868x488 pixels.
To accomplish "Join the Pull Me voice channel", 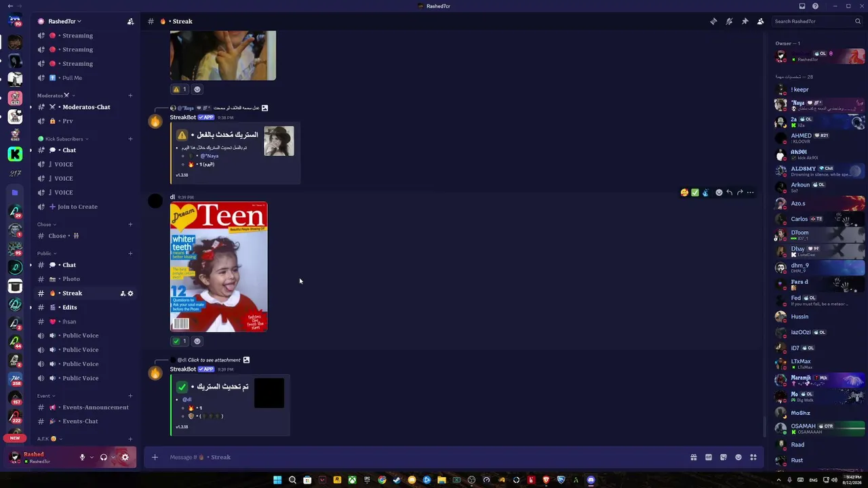I will point(84,78).
